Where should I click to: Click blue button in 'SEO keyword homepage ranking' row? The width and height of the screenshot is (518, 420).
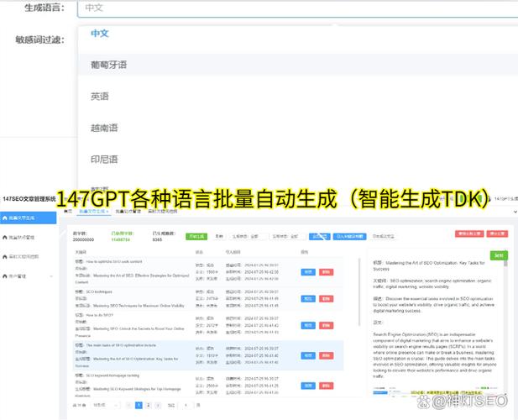[308, 386]
